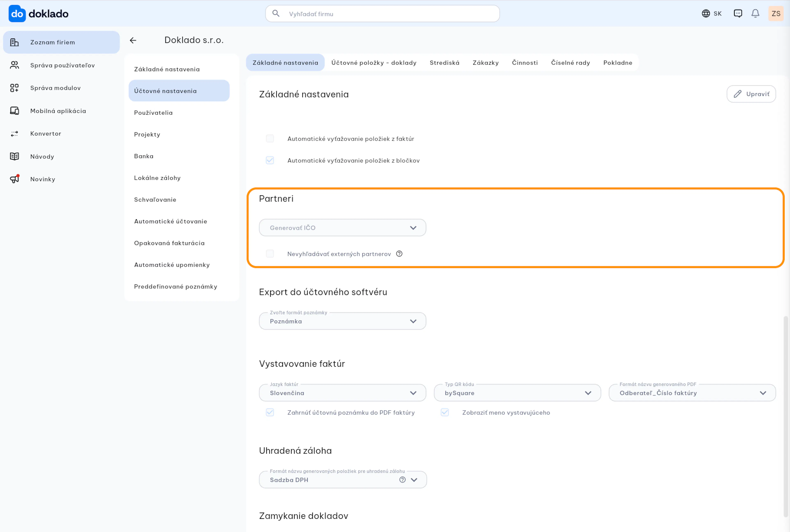
Task: Switch to the Zákazky tab
Action: [x=486, y=63]
